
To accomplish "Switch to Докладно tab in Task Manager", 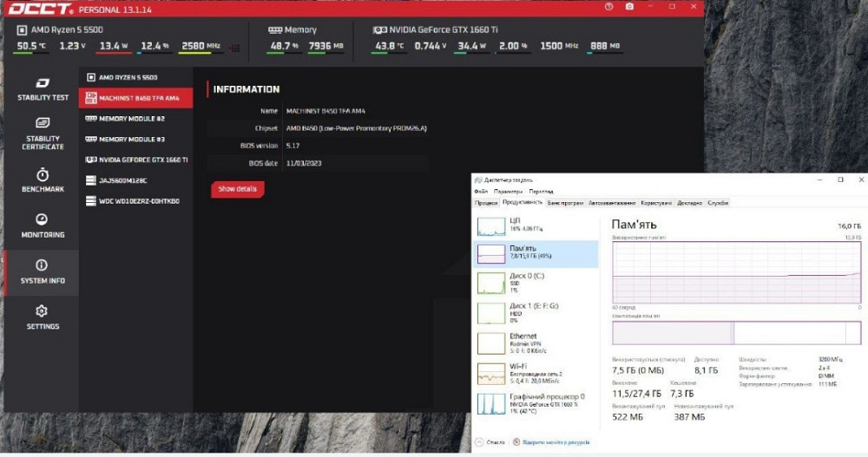I will [x=689, y=203].
